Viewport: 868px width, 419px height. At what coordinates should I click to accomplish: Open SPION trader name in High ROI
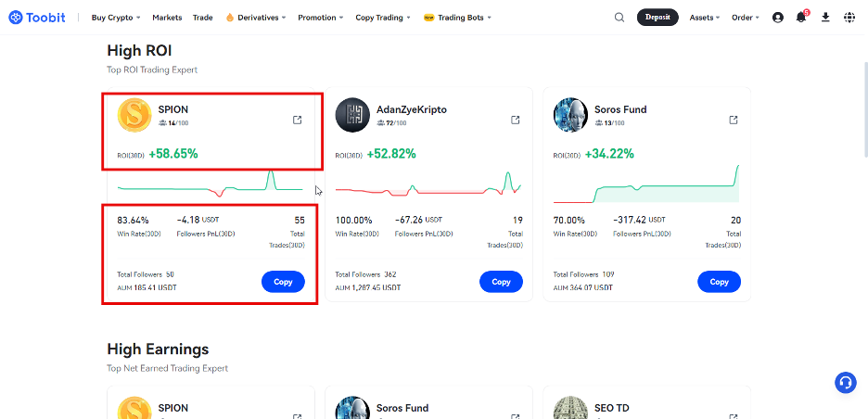point(173,109)
